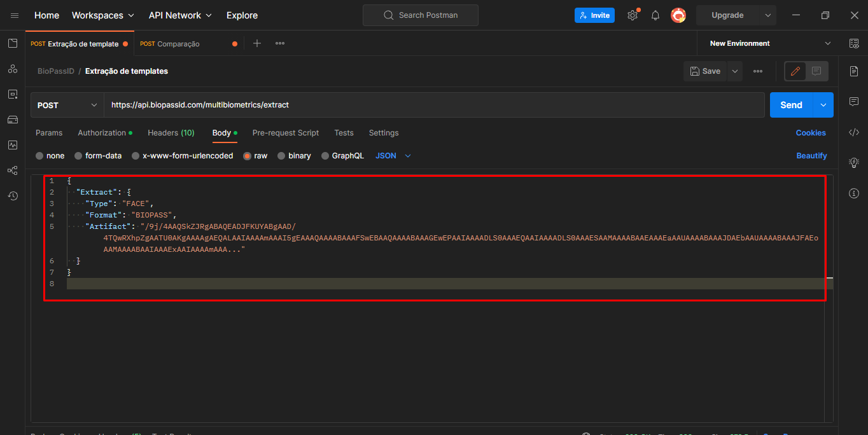
Task: Beautify the JSON body
Action: click(x=811, y=156)
